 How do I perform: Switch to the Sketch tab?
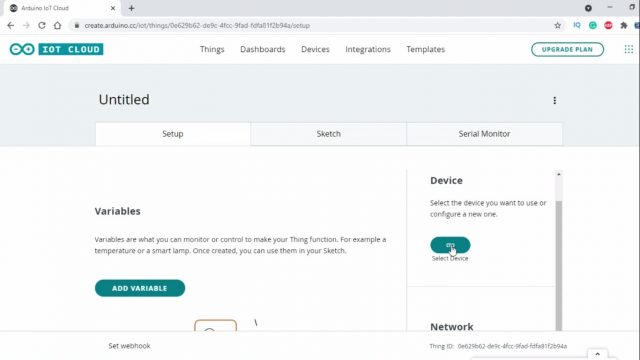pos(329,134)
